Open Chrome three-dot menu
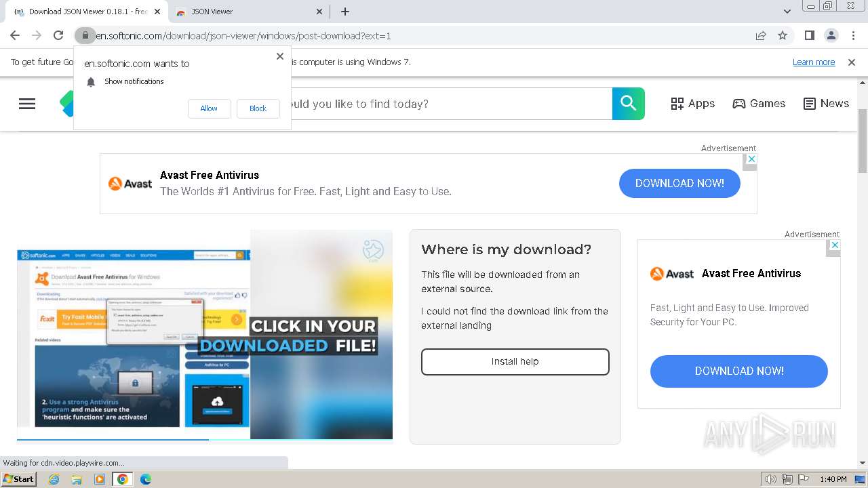This screenshot has width=868, height=488. tap(853, 35)
